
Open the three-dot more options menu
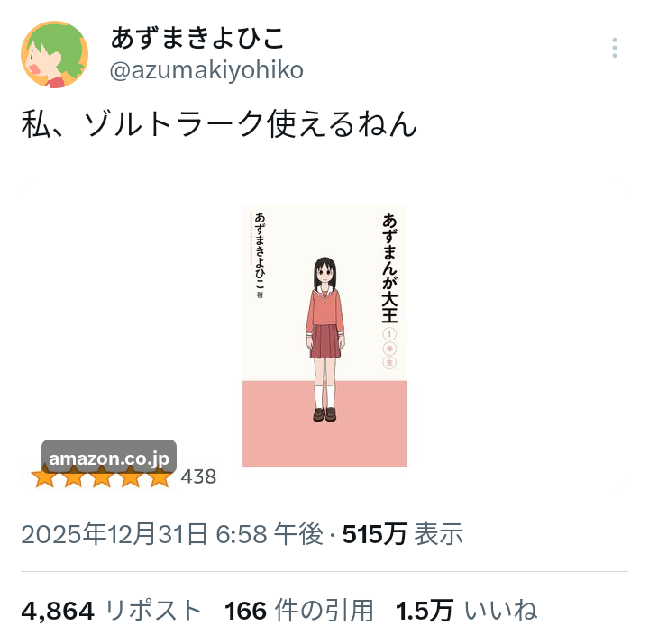point(614,48)
